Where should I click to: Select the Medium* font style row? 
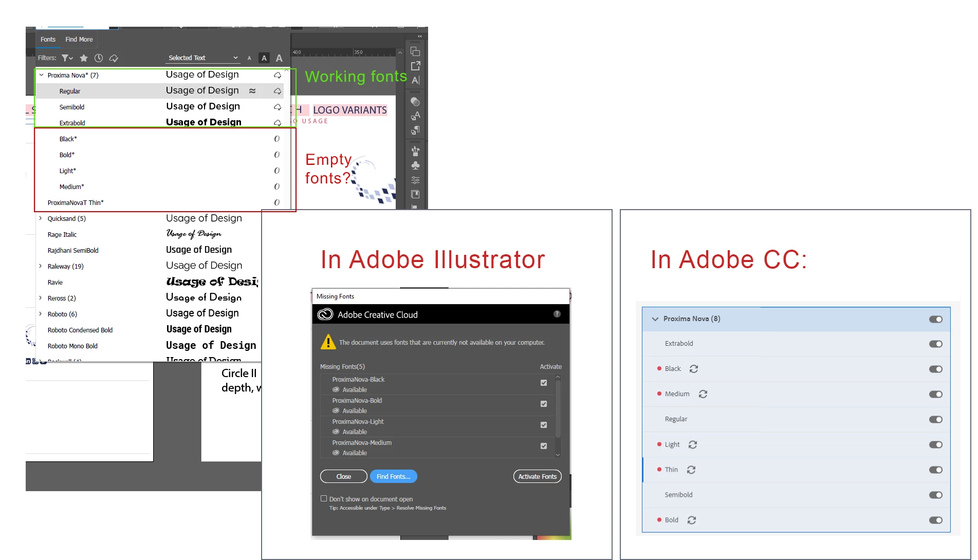coord(159,186)
